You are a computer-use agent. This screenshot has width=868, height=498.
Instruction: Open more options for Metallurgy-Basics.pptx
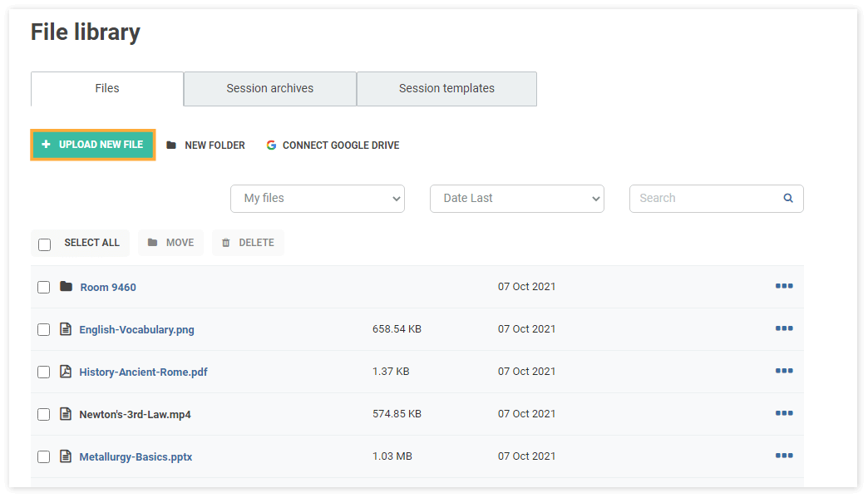coord(784,456)
